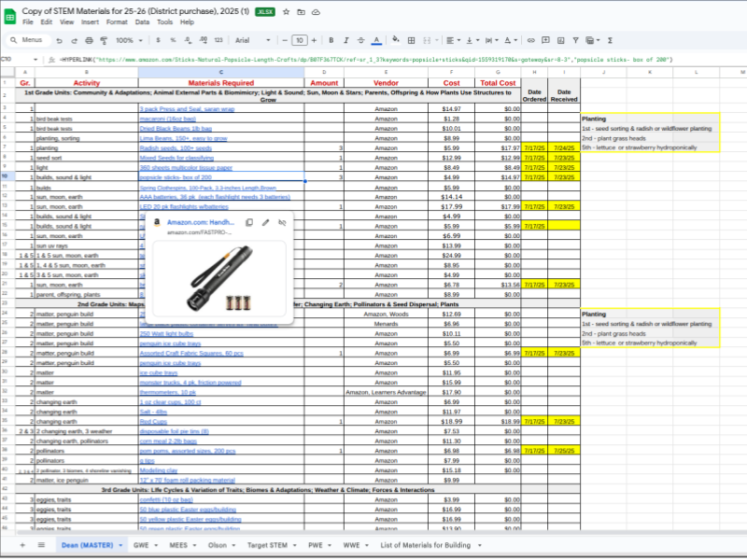The image size is (747, 560).
Task: Open the Tools menu
Action: [x=164, y=21]
